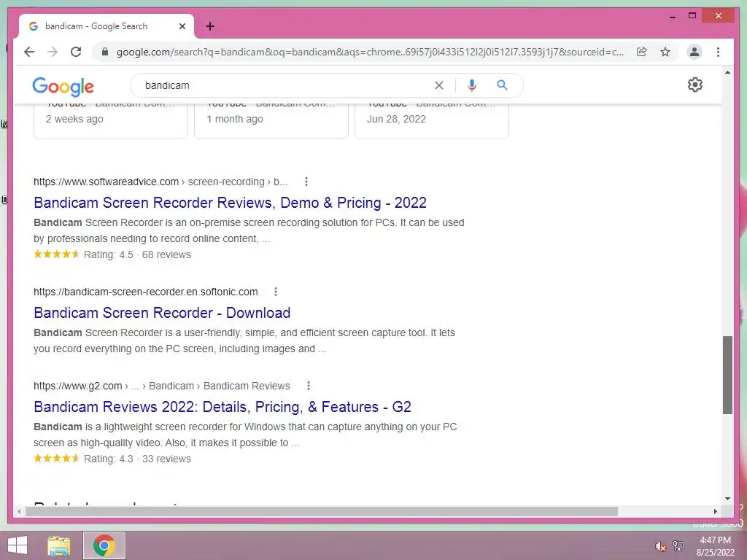
Task: Open network status tray icon
Action: coord(678,546)
